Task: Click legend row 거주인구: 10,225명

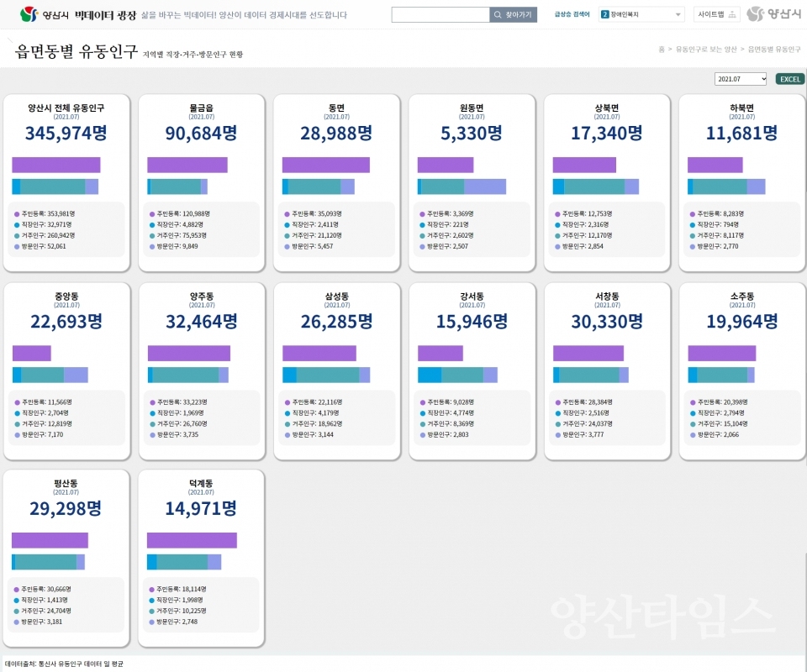Action: [x=177, y=611]
